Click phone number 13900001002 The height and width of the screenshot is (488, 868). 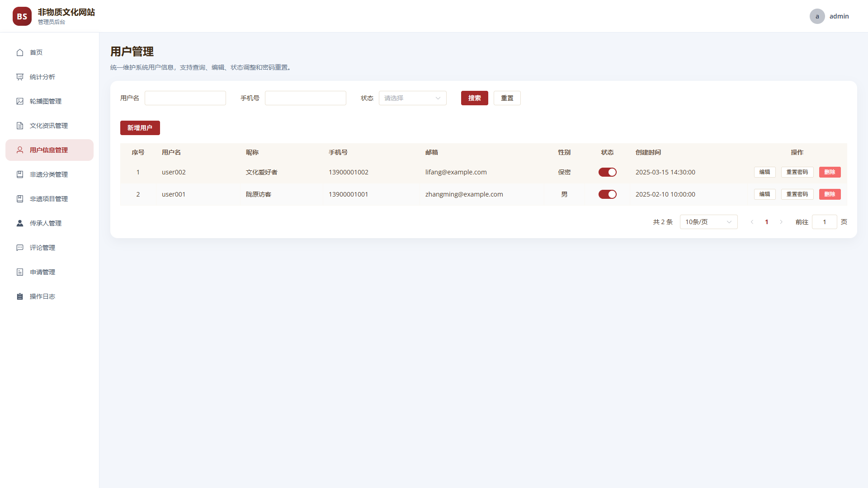(x=349, y=172)
